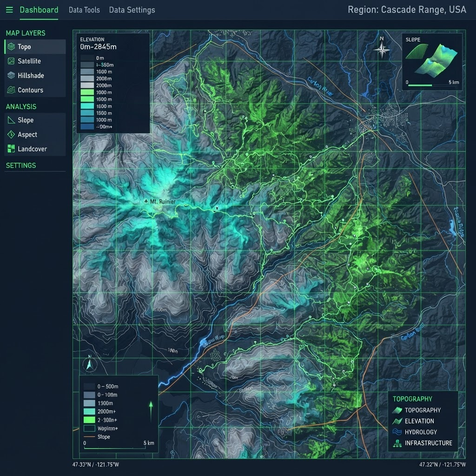The width and height of the screenshot is (476, 476).
Task: Expand the SETTINGS section
Action: (x=21, y=165)
